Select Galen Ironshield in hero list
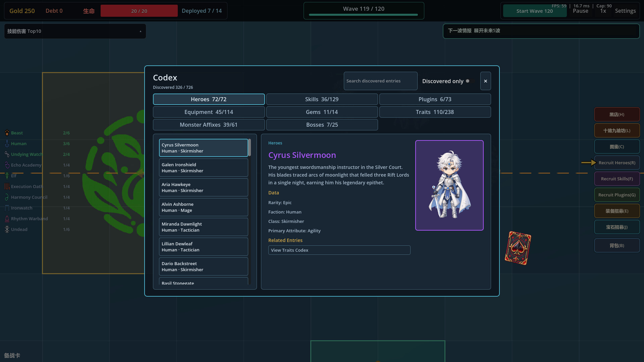Viewport: 644px width, 362px height. tap(203, 168)
